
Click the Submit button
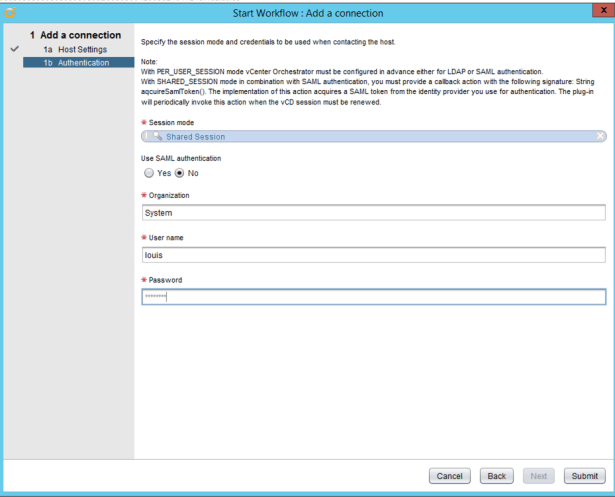pyautogui.click(x=583, y=476)
